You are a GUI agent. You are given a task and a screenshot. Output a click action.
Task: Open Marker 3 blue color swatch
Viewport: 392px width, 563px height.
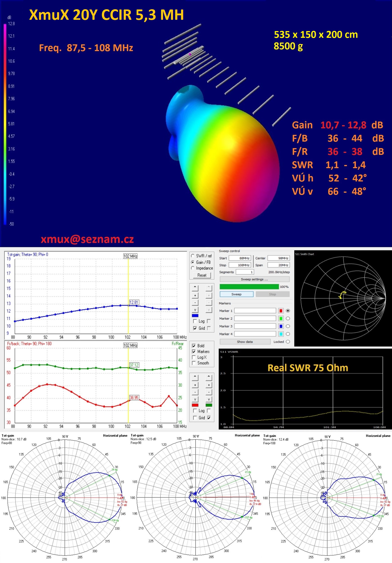pyautogui.click(x=281, y=326)
